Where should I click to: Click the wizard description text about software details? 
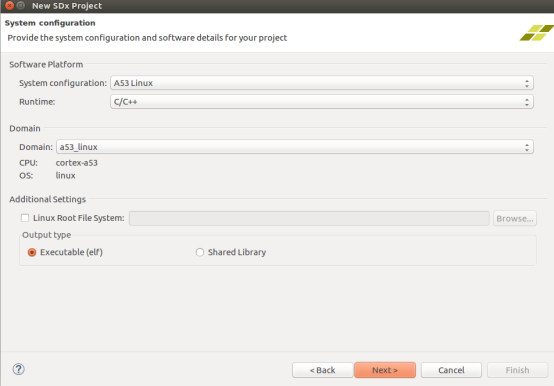(147, 38)
